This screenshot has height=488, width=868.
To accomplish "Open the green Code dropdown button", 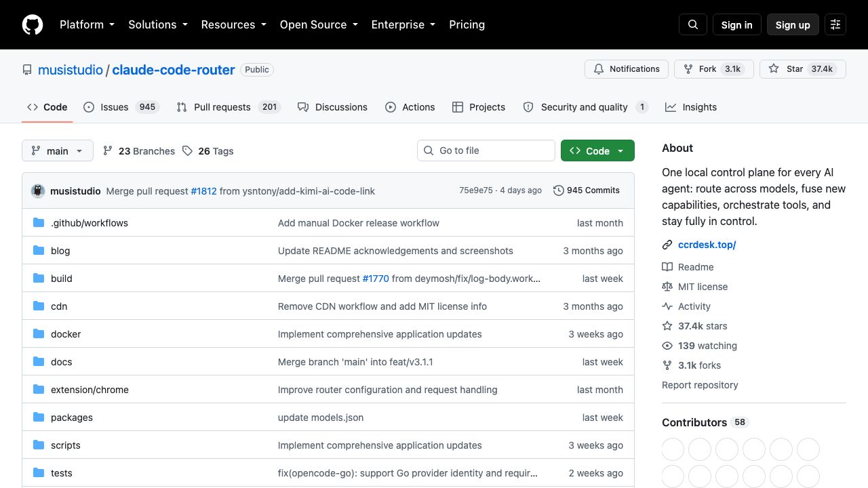I will click(597, 150).
